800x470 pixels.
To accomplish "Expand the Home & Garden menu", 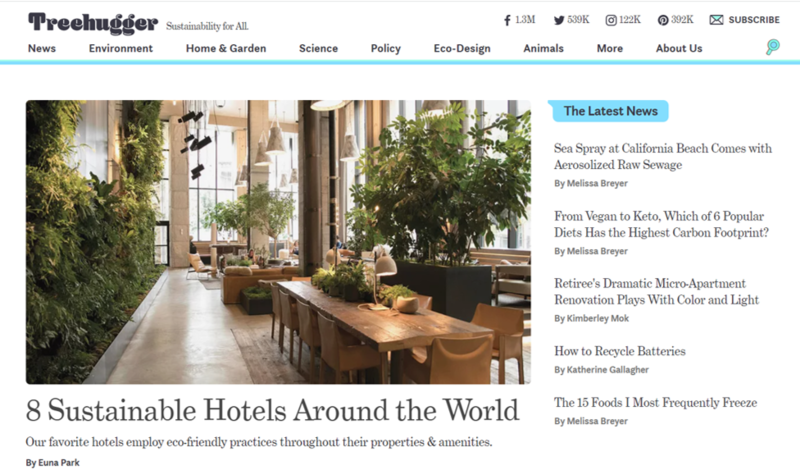I will click(x=226, y=48).
